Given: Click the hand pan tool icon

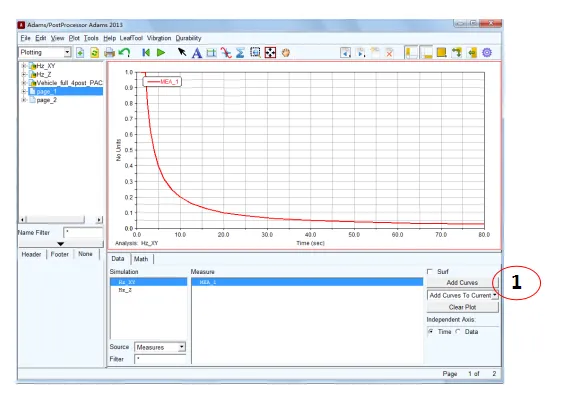Looking at the screenshot, I should pos(285,53).
